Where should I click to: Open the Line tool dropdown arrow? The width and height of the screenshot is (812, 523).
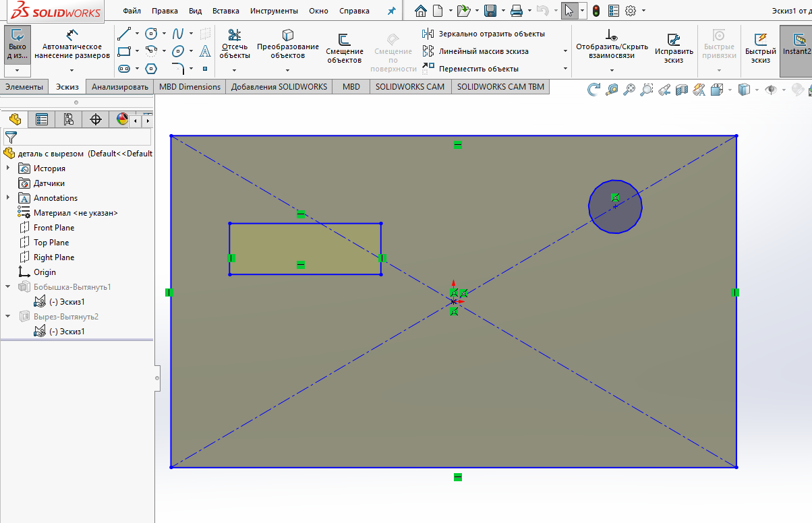coord(137,34)
